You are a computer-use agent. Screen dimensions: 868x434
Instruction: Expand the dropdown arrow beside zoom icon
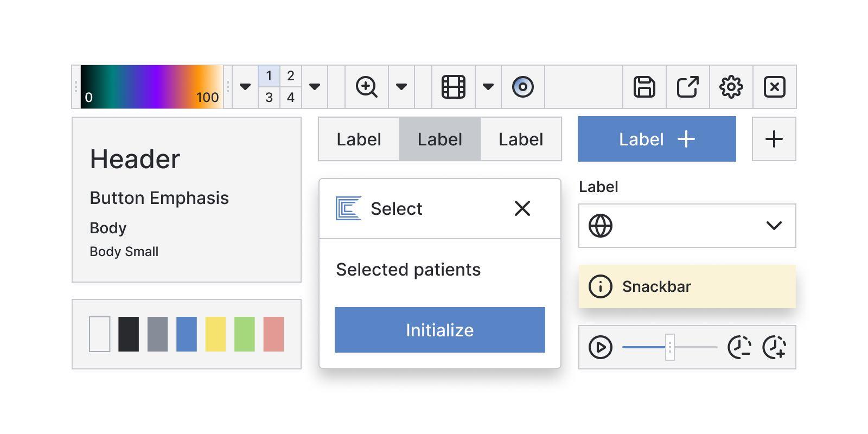(x=401, y=87)
